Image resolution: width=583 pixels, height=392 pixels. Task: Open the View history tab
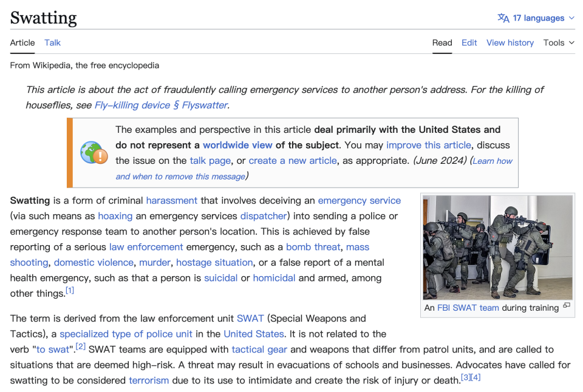510,42
